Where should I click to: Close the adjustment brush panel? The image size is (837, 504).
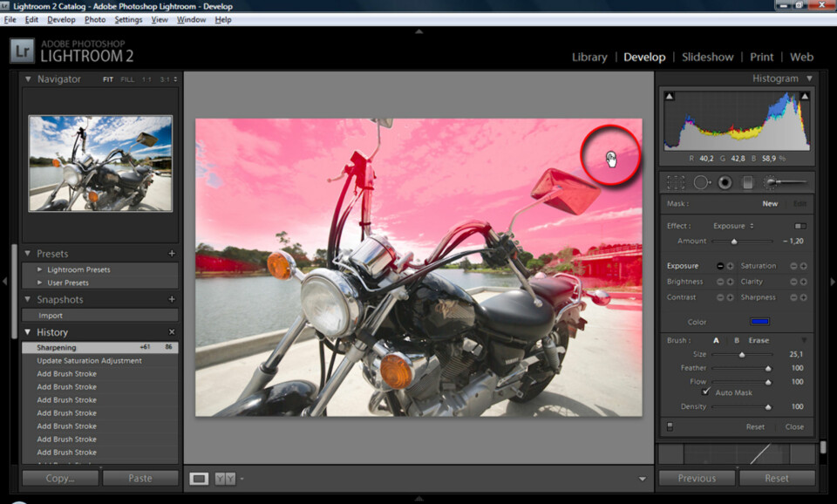(794, 426)
